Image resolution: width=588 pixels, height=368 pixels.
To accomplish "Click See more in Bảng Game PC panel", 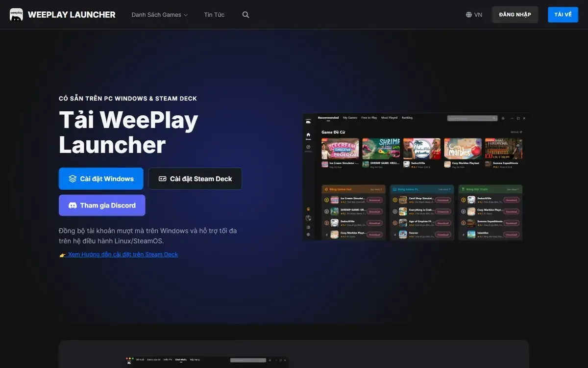I will 444,189.
